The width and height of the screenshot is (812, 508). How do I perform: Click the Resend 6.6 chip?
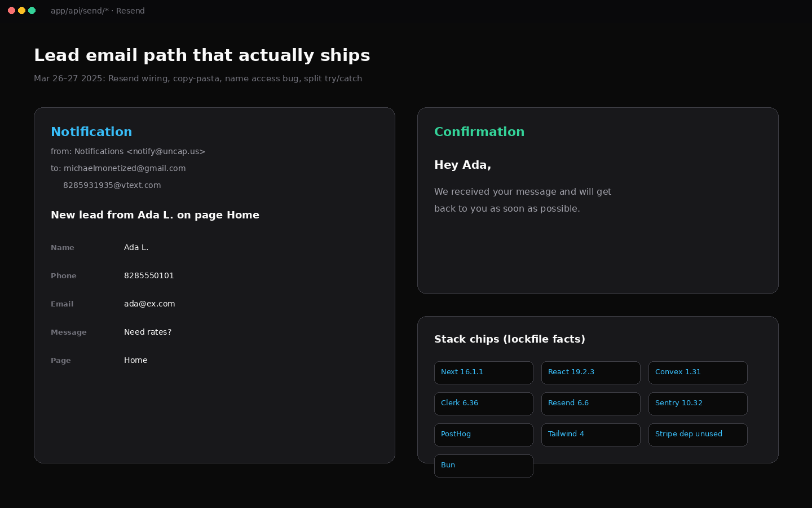click(591, 404)
